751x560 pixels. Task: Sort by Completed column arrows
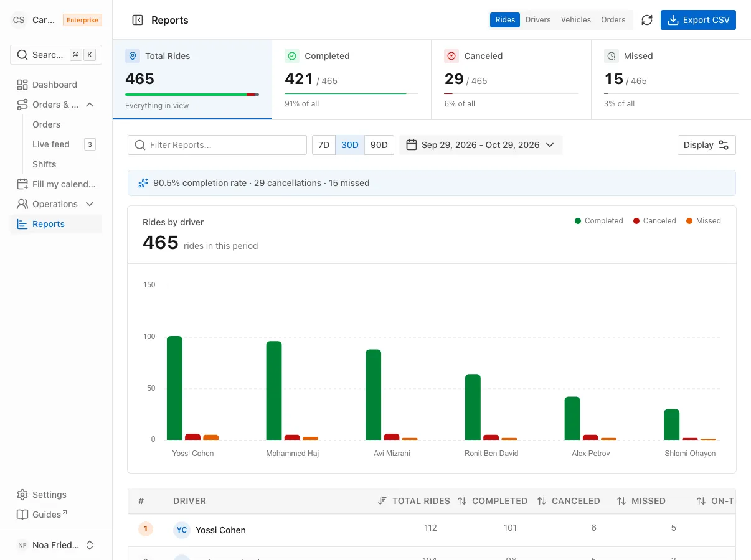[x=462, y=501]
